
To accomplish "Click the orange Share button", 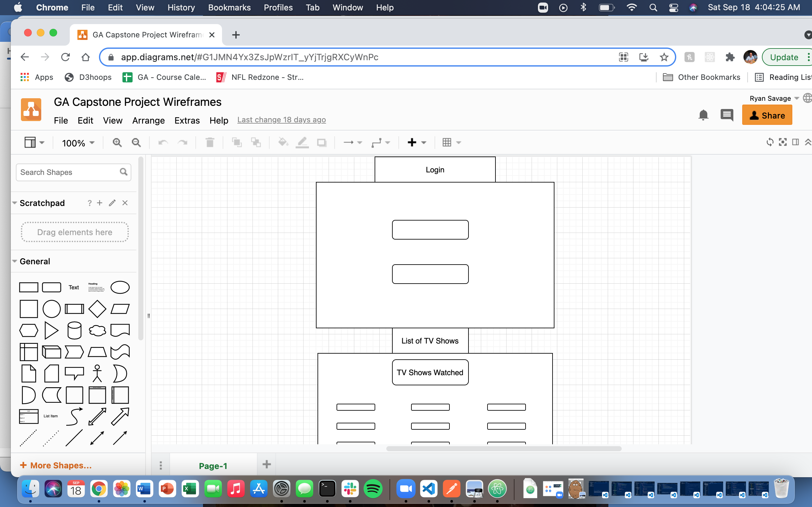I will pyautogui.click(x=767, y=115).
